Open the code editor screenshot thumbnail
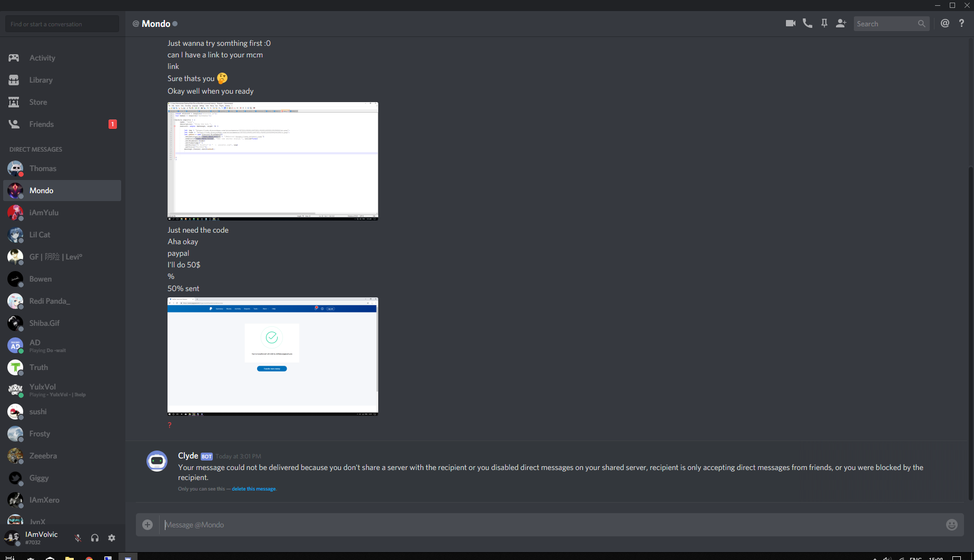Screen dimensions: 974x560 pos(273,161)
